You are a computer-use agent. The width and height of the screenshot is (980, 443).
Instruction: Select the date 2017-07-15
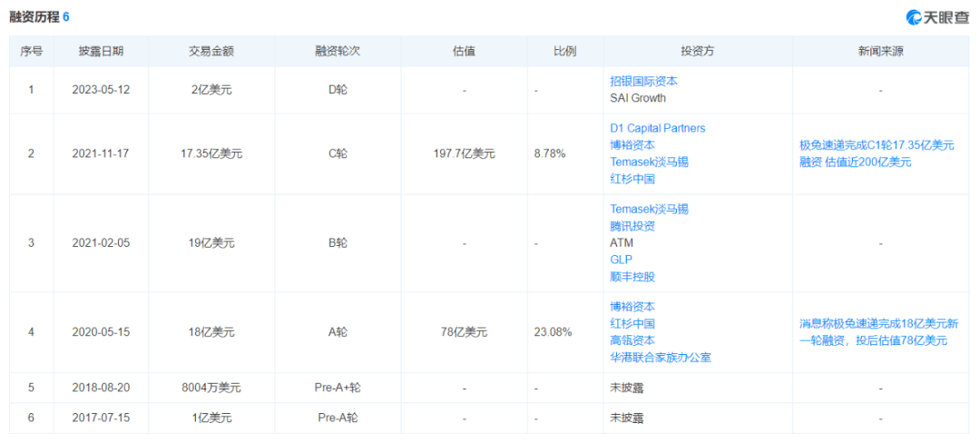coord(102,418)
